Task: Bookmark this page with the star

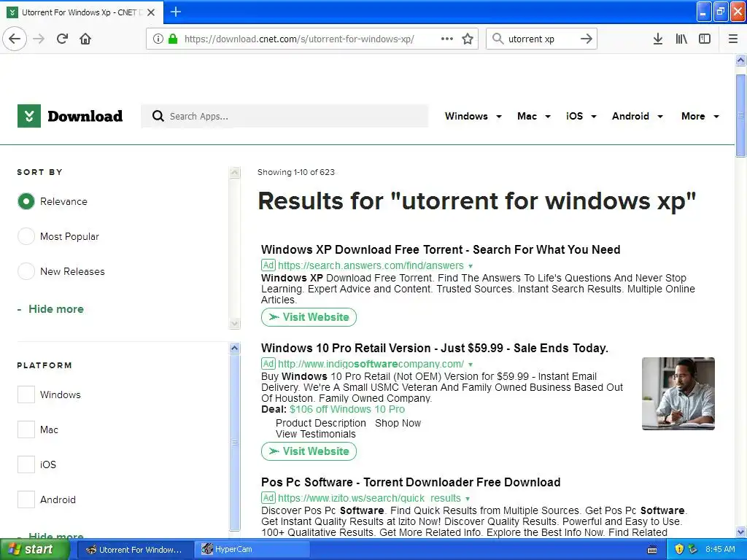Action: tap(468, 39)
